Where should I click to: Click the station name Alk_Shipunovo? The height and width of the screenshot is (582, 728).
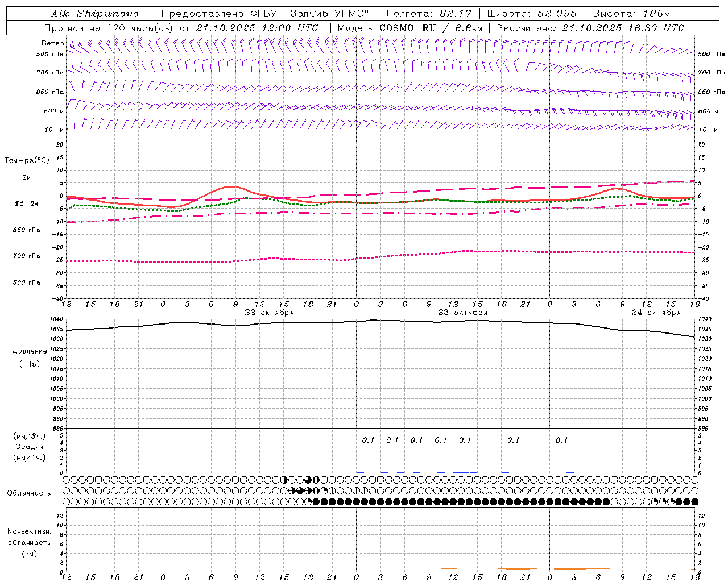coord(94,14)
